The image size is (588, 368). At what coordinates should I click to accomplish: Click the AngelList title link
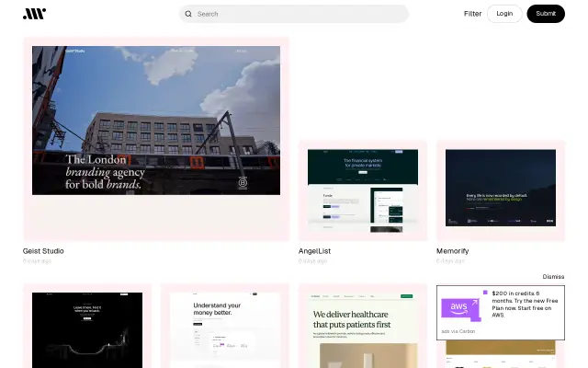point(314,251)
